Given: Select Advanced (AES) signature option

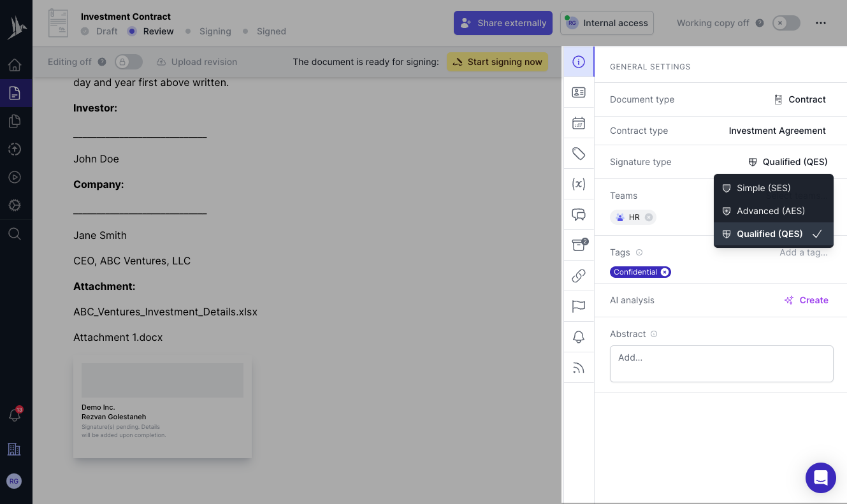Looking at the screenshot, I should tap(774, 211).
